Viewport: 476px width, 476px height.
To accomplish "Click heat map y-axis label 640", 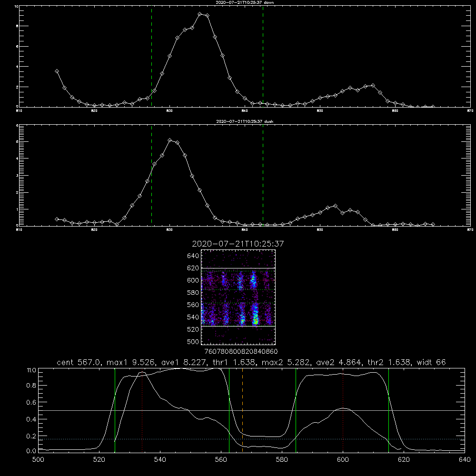I will click(x=193, y=256).
